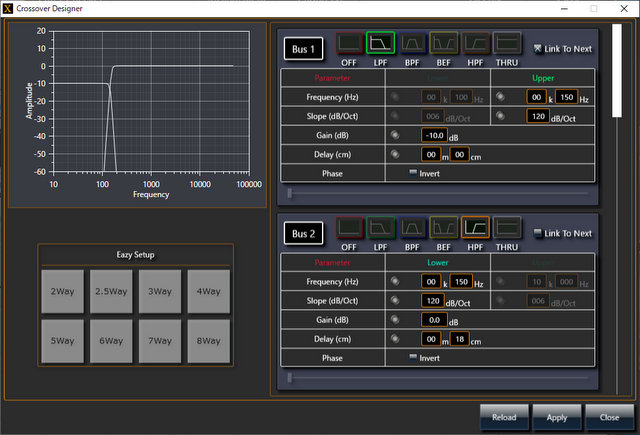The height and width of the screenshot is (435, 640).
Task: Select BEF filter icon for Bus 1
Action: tap(444, 43)
